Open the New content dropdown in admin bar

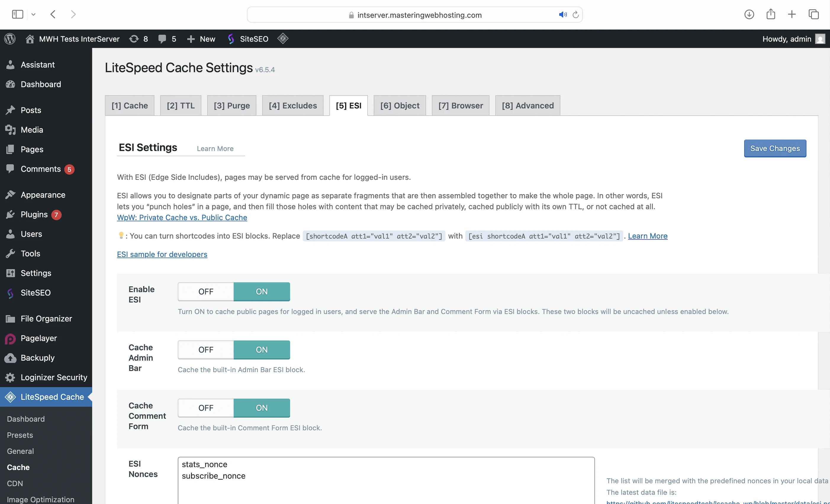coord(201,39)
